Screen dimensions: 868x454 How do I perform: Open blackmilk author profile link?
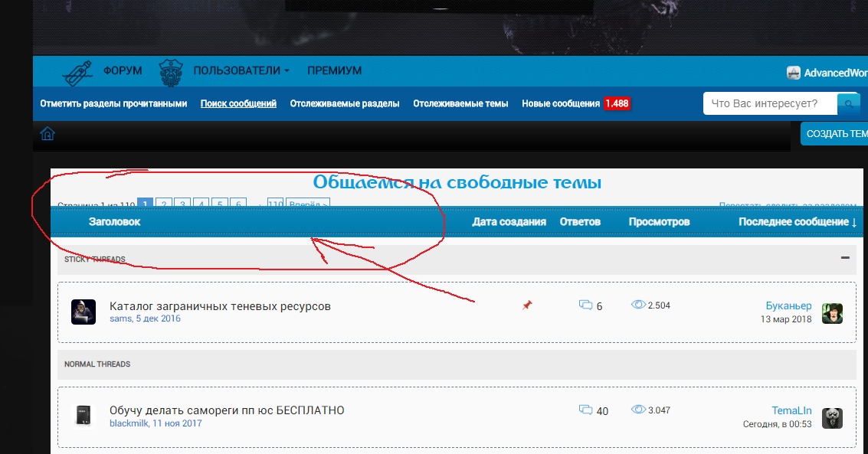coord(129,423)
